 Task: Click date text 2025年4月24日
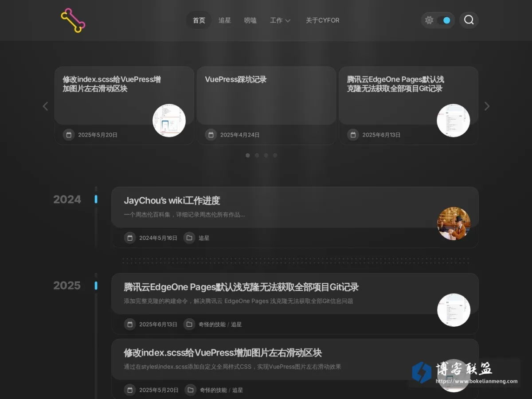click(x=240, y=135)
